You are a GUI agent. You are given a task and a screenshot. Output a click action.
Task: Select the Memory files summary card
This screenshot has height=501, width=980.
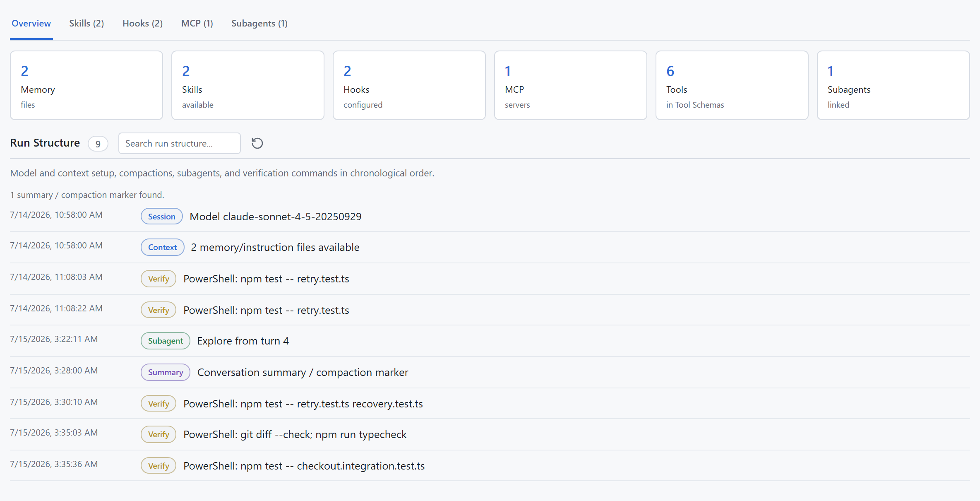point(86,85)
